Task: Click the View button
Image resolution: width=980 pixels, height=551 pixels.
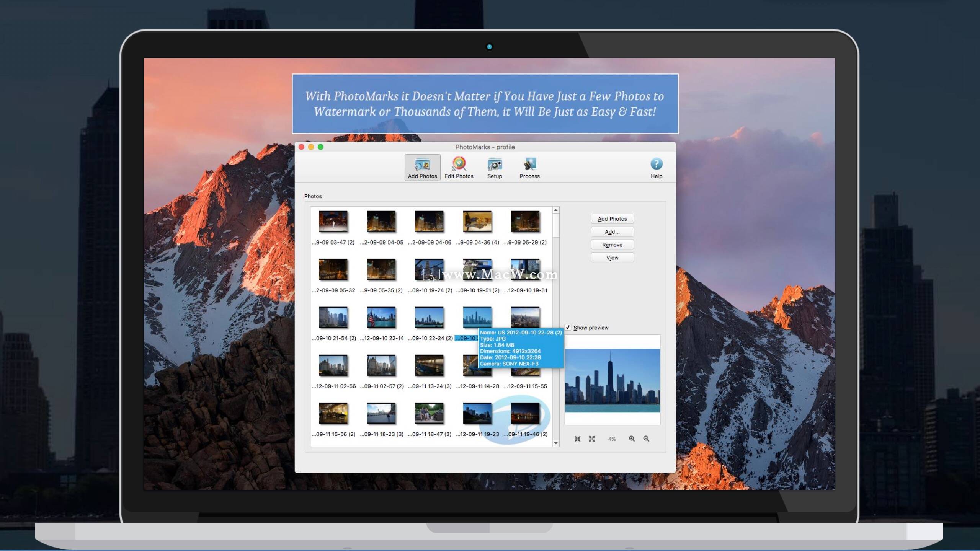Action: pyautogui.click(x=612, y=258)
